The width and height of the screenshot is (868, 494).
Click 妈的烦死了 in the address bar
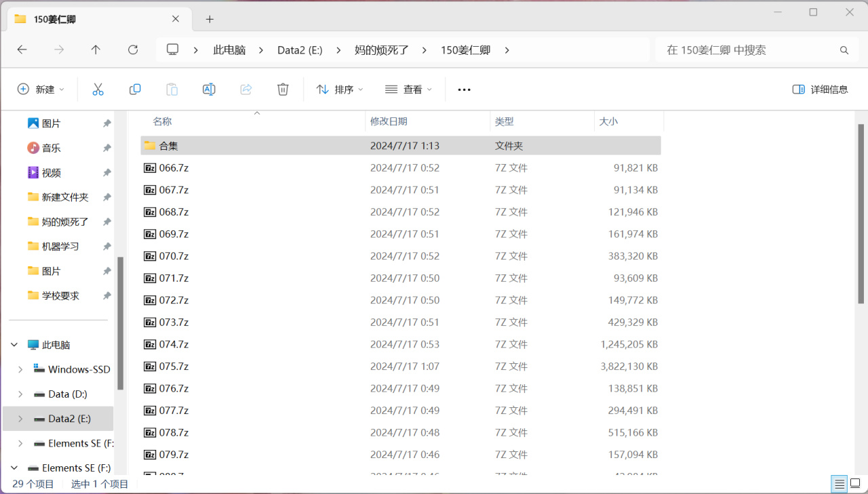382,50
